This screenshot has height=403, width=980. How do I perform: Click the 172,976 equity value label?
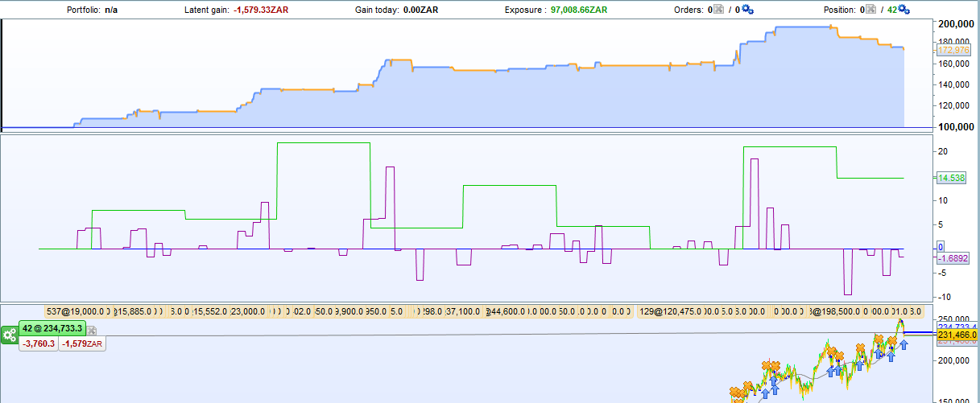[x=955, y=50]
